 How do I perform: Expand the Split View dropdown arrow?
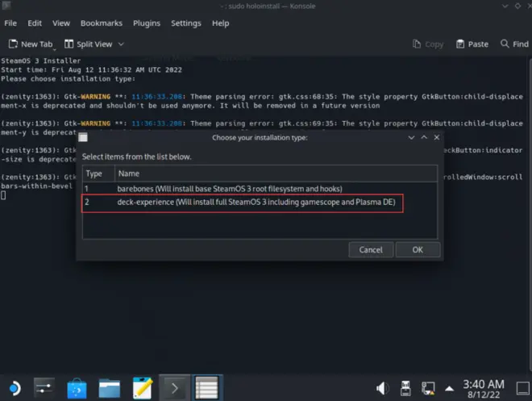click(121, 44)
